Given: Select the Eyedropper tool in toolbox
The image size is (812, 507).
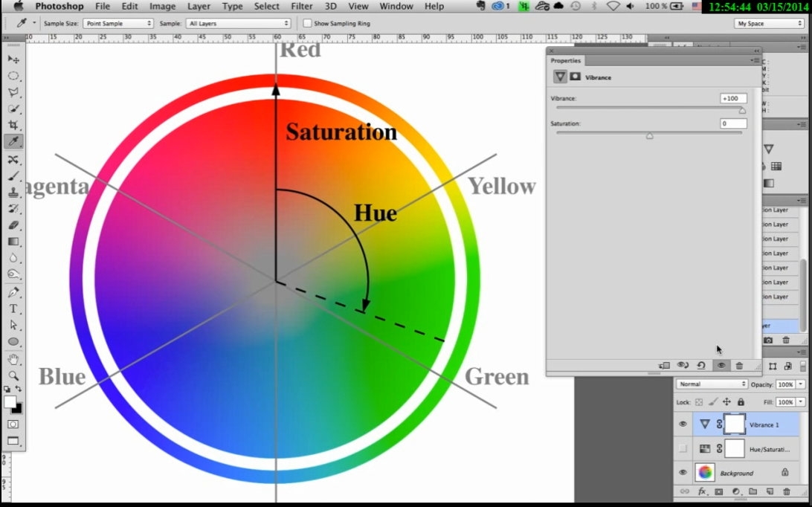Looking at the screenshot, I should pos(13,141).
